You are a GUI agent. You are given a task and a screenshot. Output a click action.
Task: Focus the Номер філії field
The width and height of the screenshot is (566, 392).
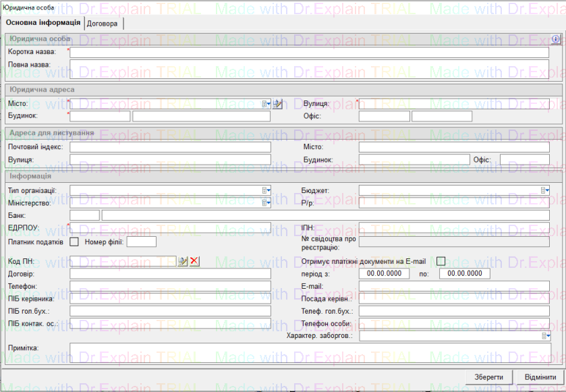141,242
